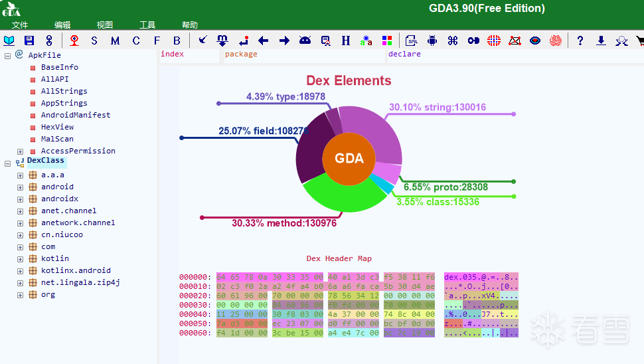This screenshot has height=364, width=644.
Task: Click the orange GDA chart center
Action: (349, 158)
